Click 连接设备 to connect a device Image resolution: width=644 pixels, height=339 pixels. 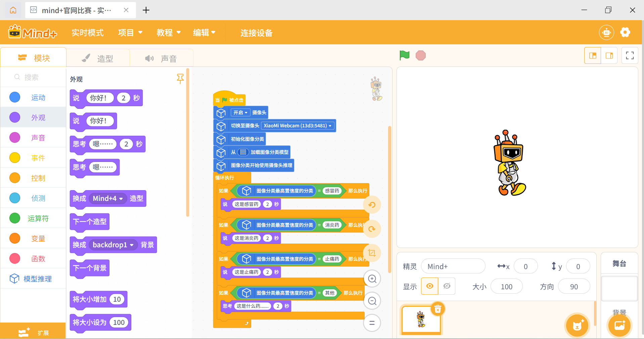pyautogui.click(x=256, y=33)
